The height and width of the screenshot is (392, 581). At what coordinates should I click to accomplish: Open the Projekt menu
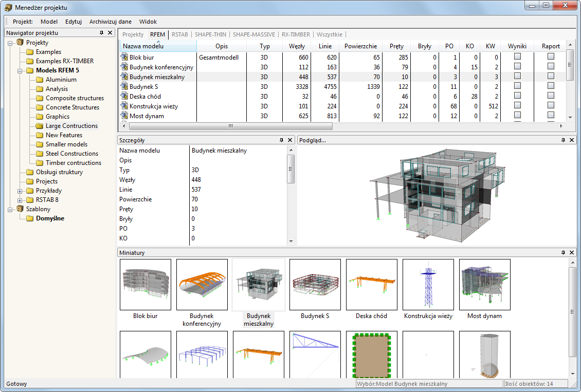click(x=23, y=22)
